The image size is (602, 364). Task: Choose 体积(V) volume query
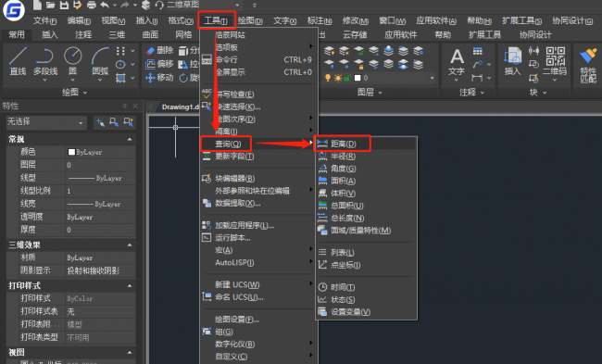[366, 194]
